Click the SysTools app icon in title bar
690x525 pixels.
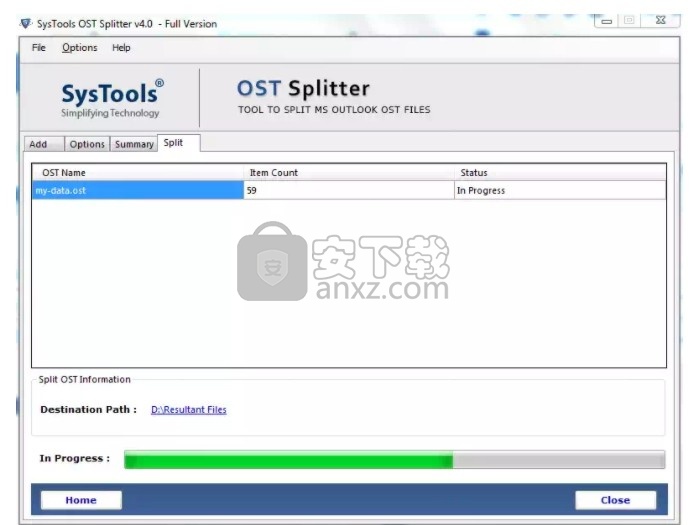click(26, 23)
